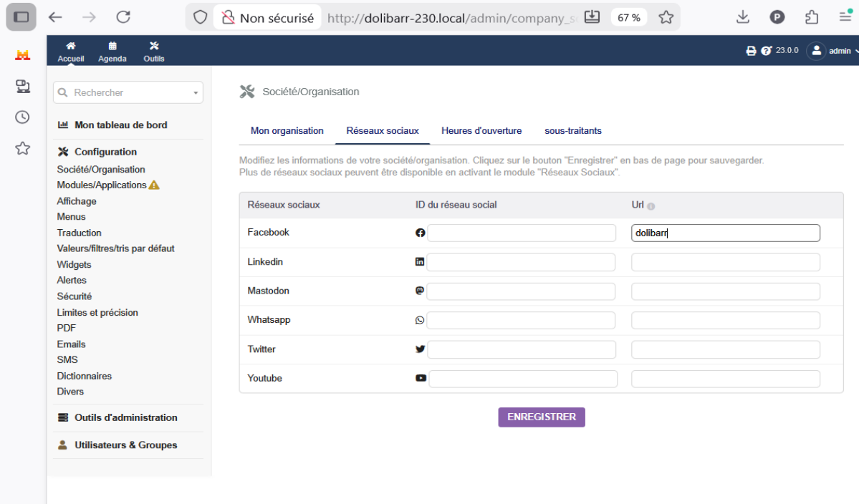Open the bookmarks star icon in sidebar
859x504 pixels.
[22, 148]
